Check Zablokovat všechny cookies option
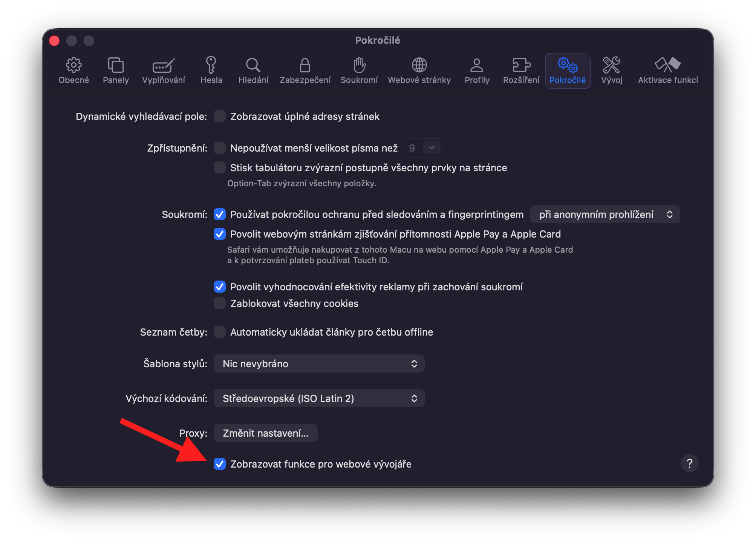Viewport: 756px width, 543px height. (220, 303)
